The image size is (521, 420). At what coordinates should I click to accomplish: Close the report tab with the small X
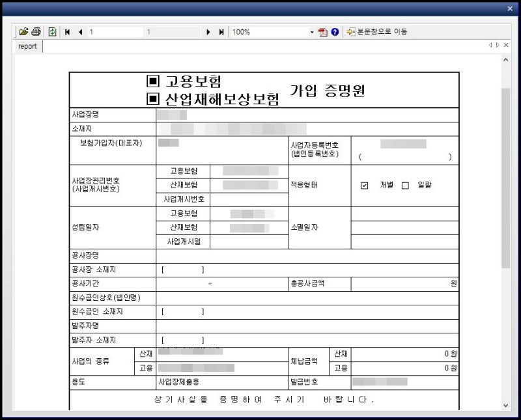506,45
